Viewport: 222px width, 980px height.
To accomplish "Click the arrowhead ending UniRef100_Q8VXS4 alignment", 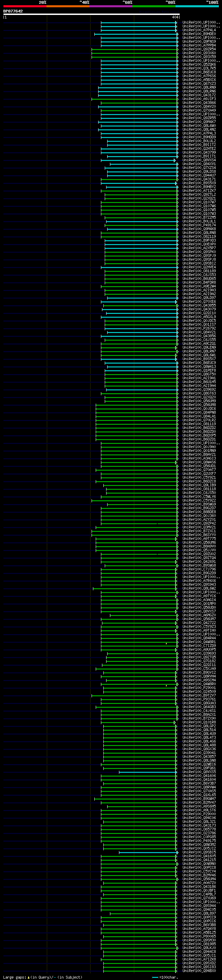I will pyautogui.click(x=175, y=160).
